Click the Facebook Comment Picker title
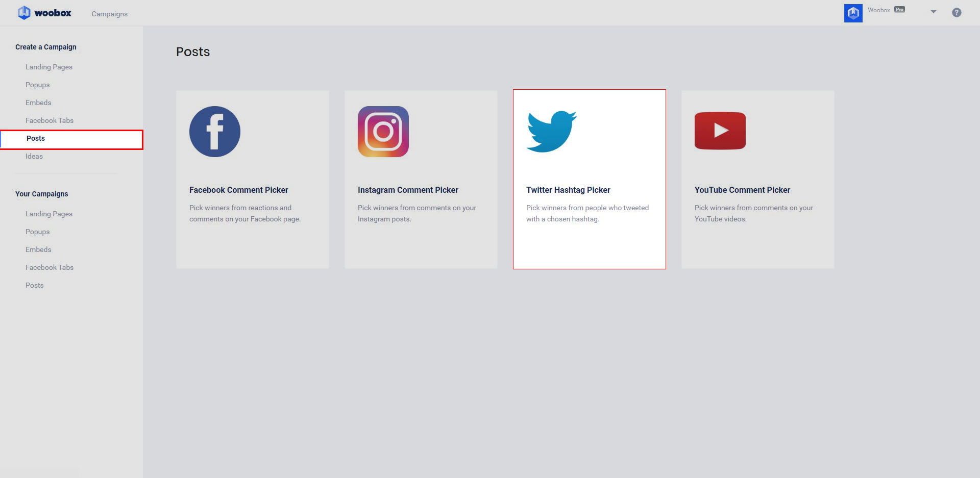980x478 pixels. pos(239,190)
